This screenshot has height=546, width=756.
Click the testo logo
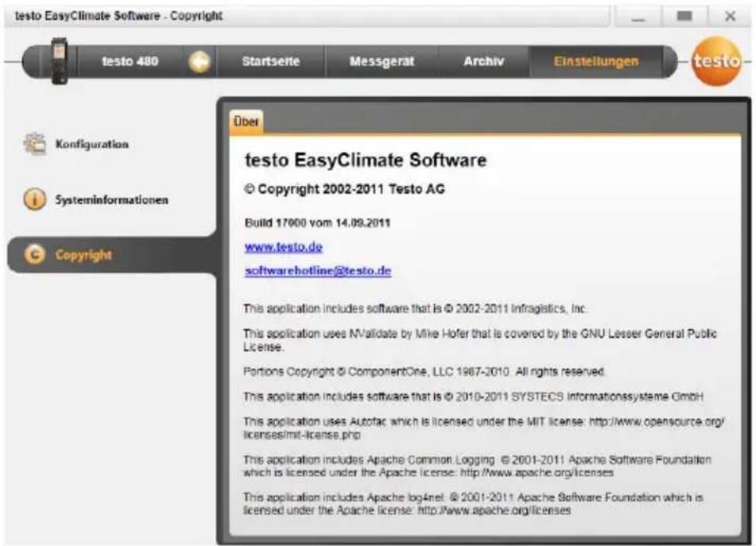coord(716,61)
